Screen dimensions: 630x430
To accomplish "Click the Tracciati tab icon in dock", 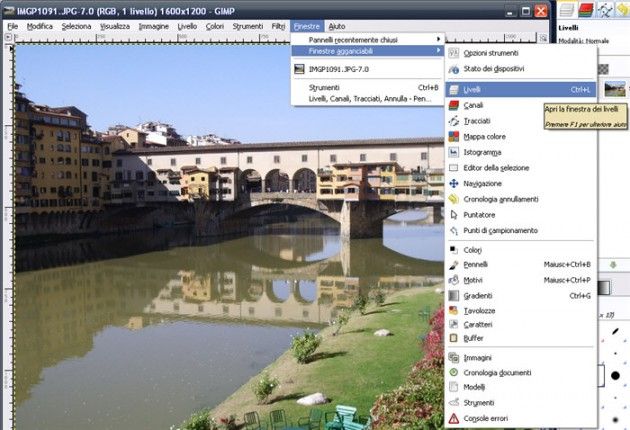I will point(604,10).
